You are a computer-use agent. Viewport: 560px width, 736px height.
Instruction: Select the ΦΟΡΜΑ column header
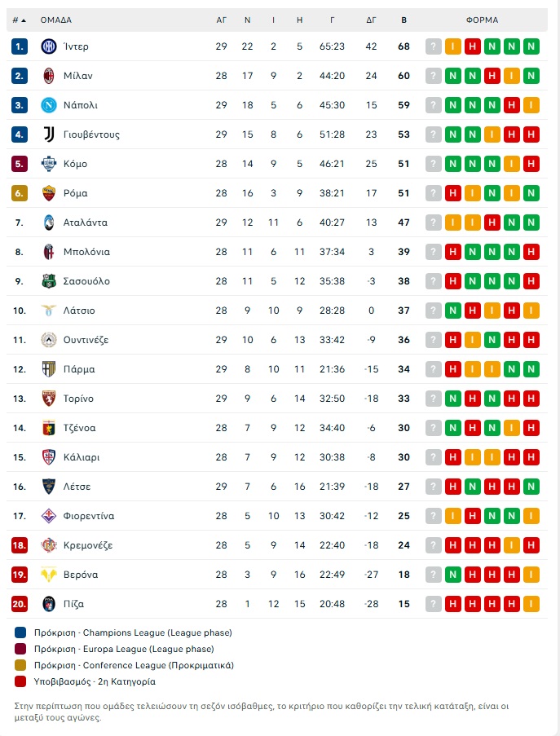484,20
